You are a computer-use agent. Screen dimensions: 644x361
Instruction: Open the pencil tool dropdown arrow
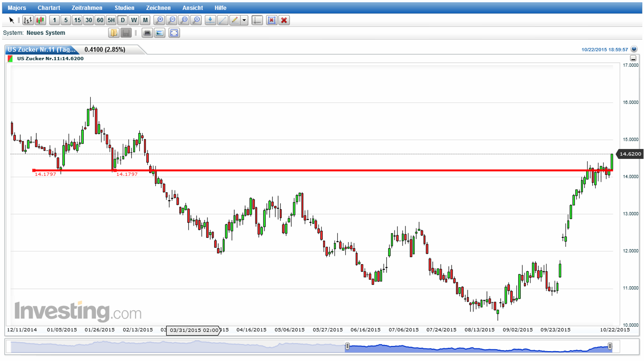pyautogui.click(x=245, y=20)
